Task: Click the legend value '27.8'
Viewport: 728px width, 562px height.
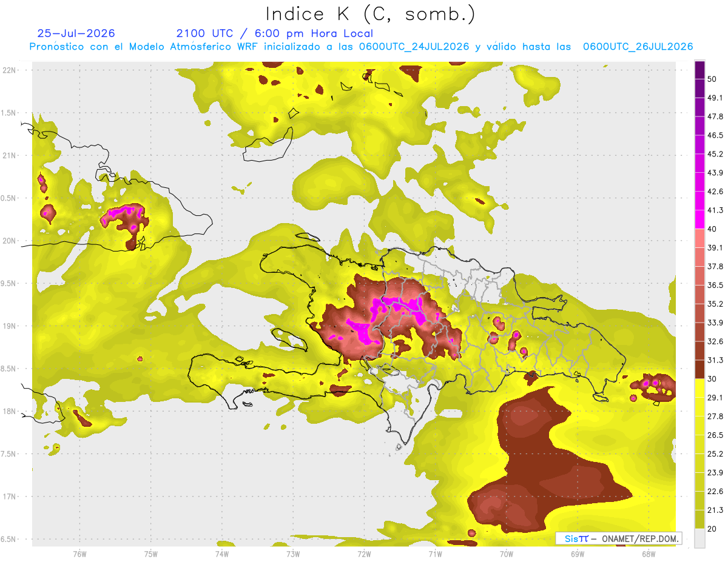Action: [x=715, y=416]
